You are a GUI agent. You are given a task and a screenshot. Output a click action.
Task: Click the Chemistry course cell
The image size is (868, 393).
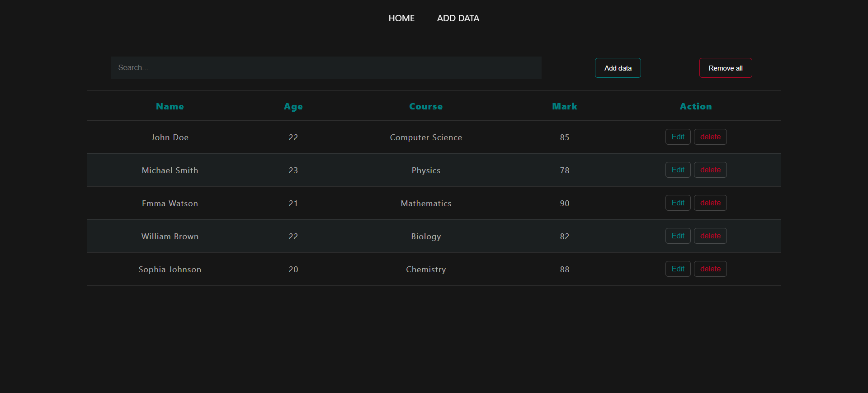point(426,270)
